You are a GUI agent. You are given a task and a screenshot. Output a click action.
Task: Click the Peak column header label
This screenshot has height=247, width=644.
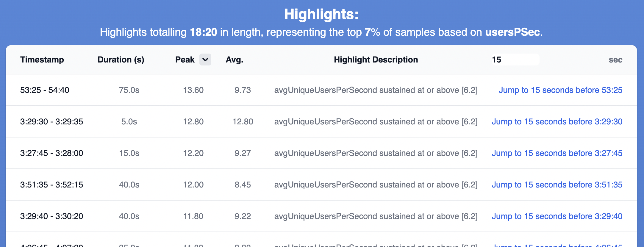[x=185, y=60]
